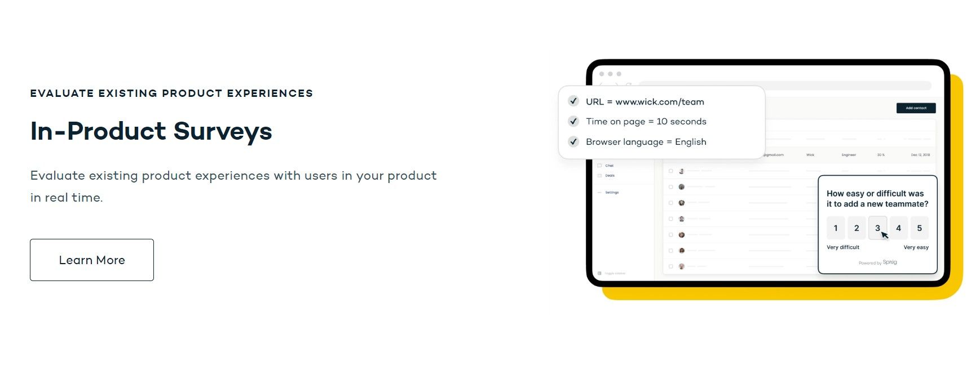Click the Toggle sidebar icon at bottom
This screenshot has height=383, width=980.
coord(599,273)
